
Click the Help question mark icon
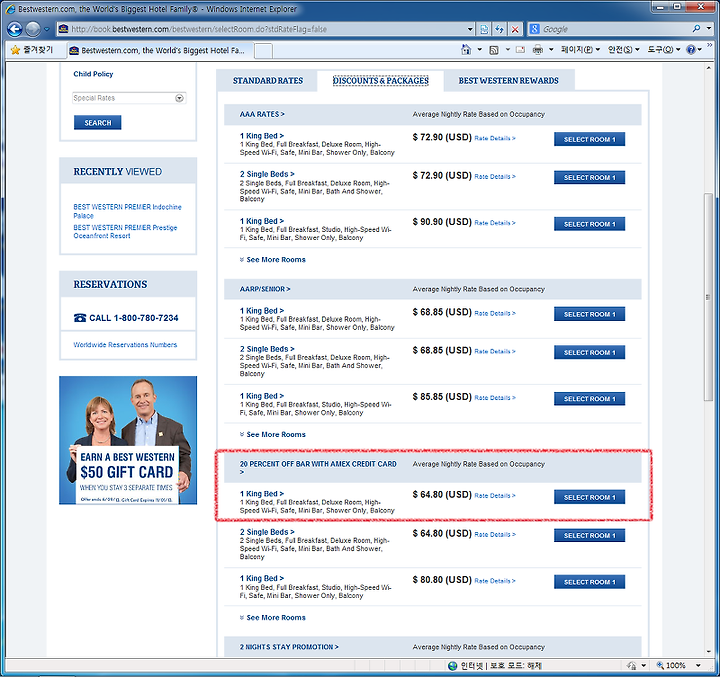coord(691,50)
